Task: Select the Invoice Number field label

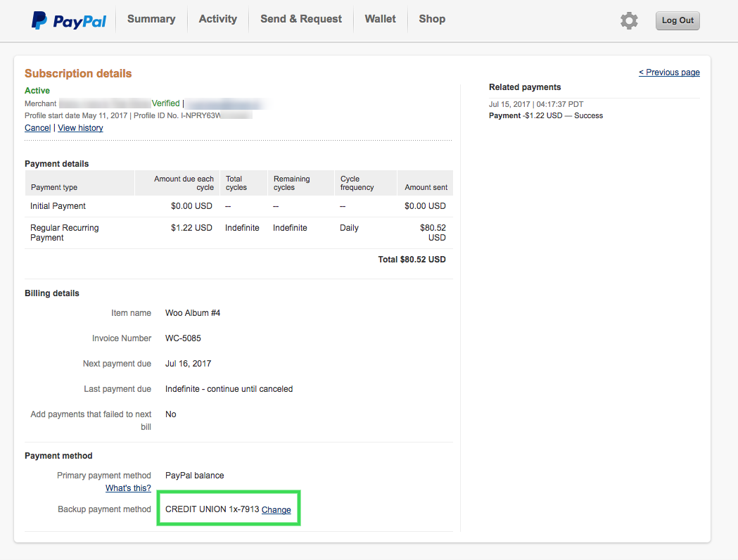Action: tap(122, 338)
